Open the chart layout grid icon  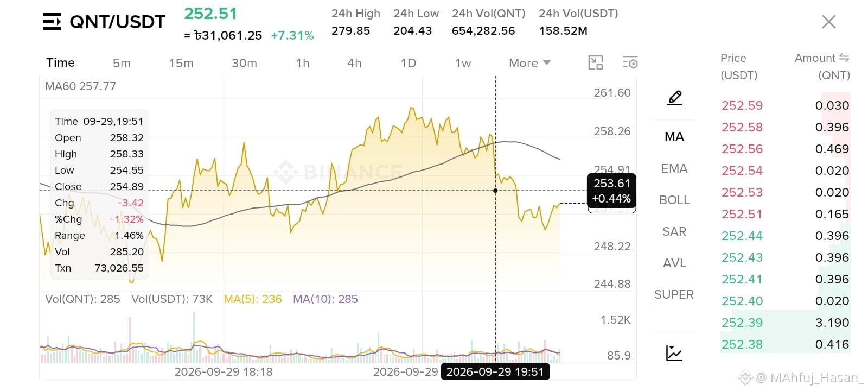[x=596, y=63]
